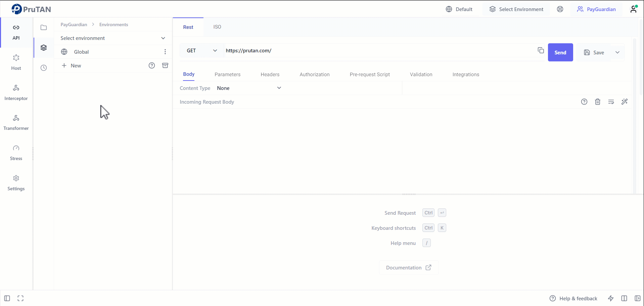
Task: Toggle right panel icon in footer
Action: click(638, 298)
